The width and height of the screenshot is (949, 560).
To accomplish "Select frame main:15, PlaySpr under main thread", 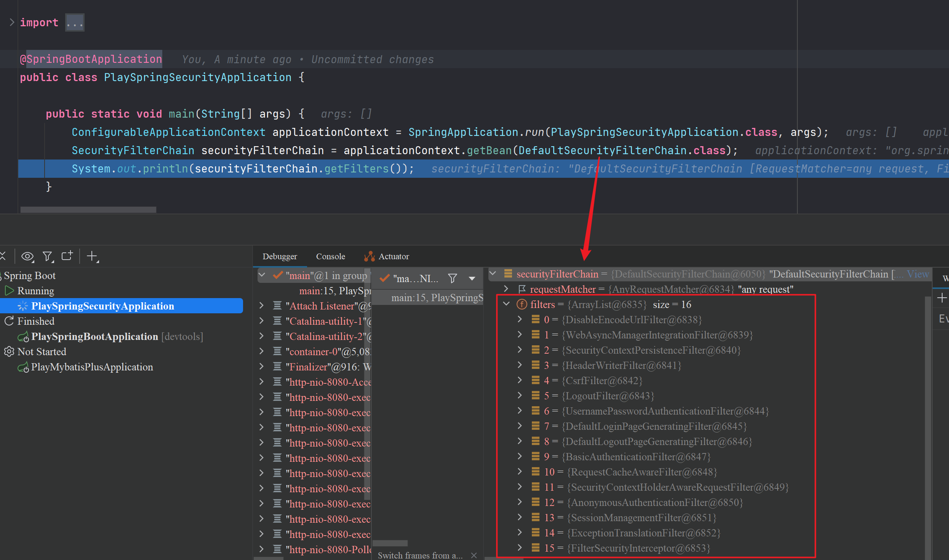I will (335, 291).
